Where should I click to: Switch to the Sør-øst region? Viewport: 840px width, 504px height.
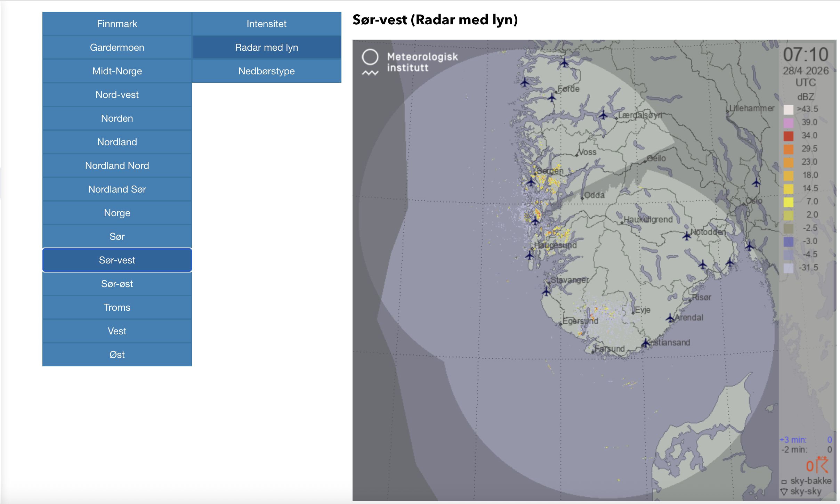pos(117,284)
